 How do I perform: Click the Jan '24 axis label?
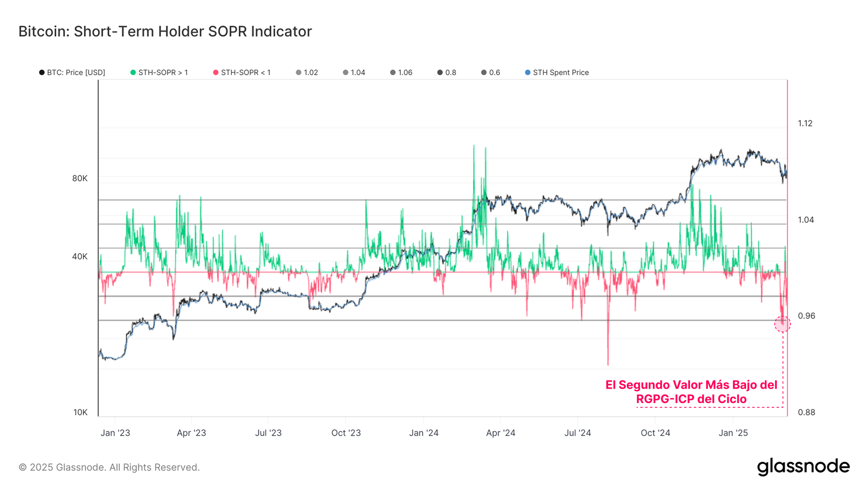pyautogui.click(x=424, y=433)
